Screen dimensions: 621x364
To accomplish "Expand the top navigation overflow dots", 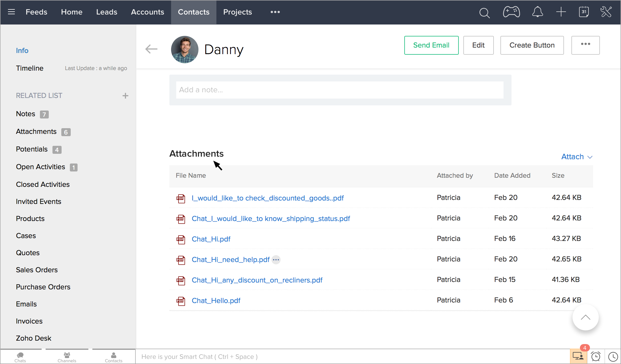I will 275,12.
